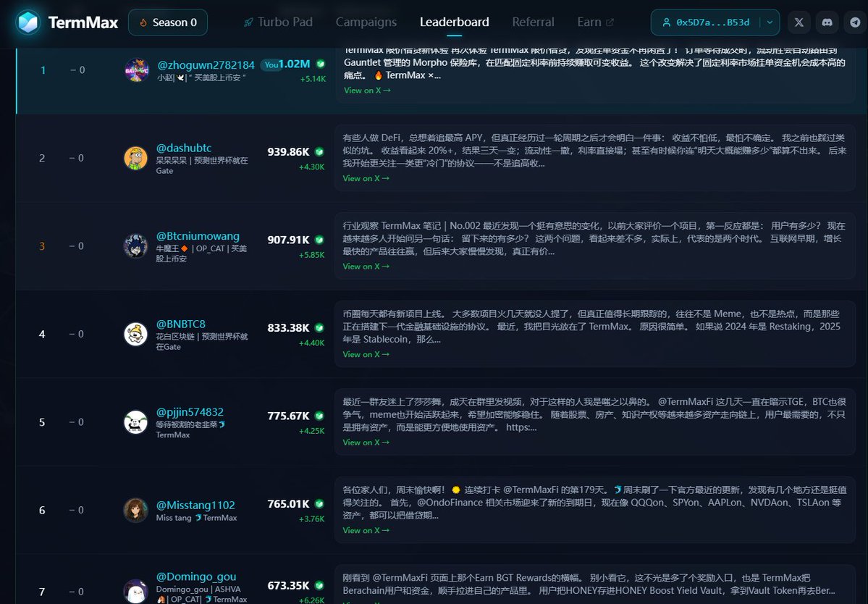This screenshot has width=868, height=604.
Task: Click the post text card of @pjjin574832
Action: click(595, 422)
